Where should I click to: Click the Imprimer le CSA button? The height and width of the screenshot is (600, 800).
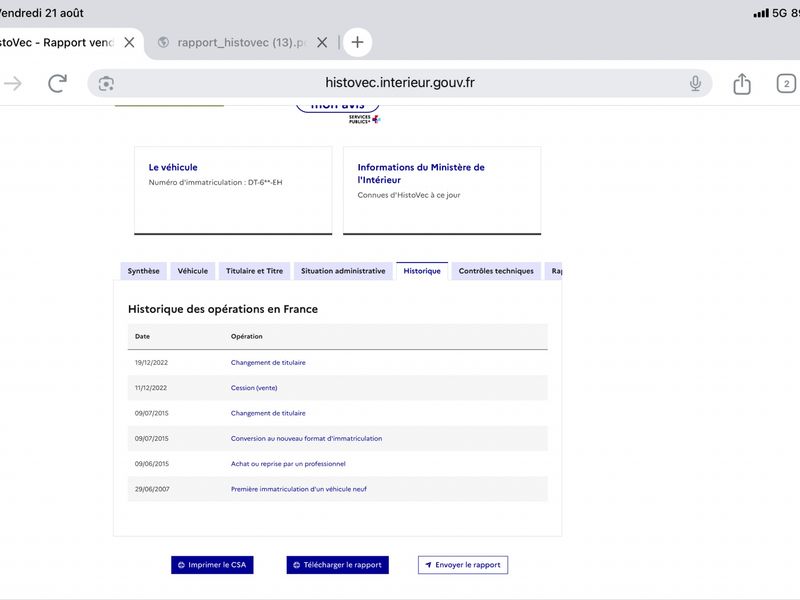[x=212, y=565]
